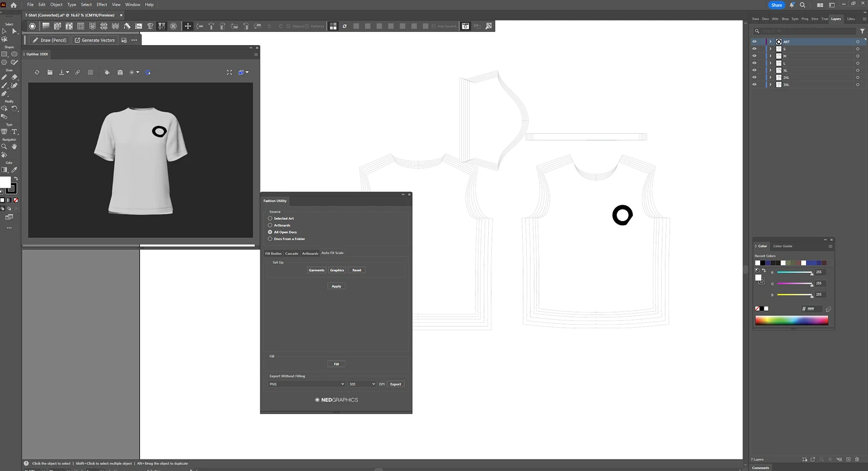Screen dimensions: 868x471
Task: Hide the ART layer visibility eye
Action: [x=754, y=42]
